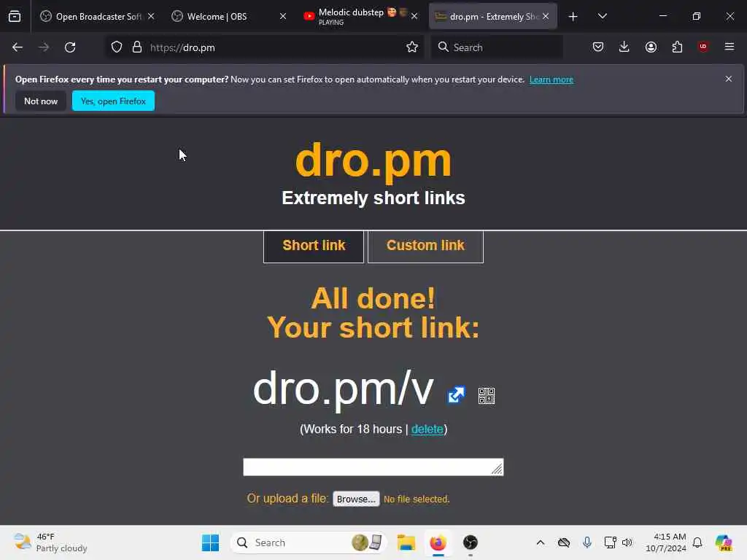Click the Not now button

41,101
